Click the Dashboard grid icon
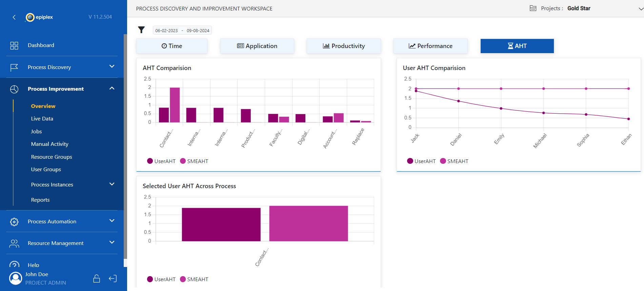644x291 pixels. point(14,45)
